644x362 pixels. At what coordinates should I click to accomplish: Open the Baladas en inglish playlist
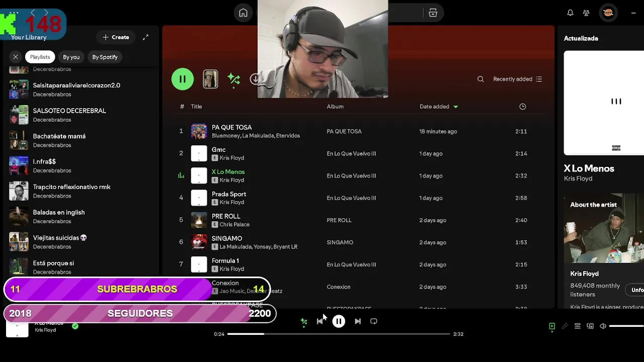tap(80, 216)
